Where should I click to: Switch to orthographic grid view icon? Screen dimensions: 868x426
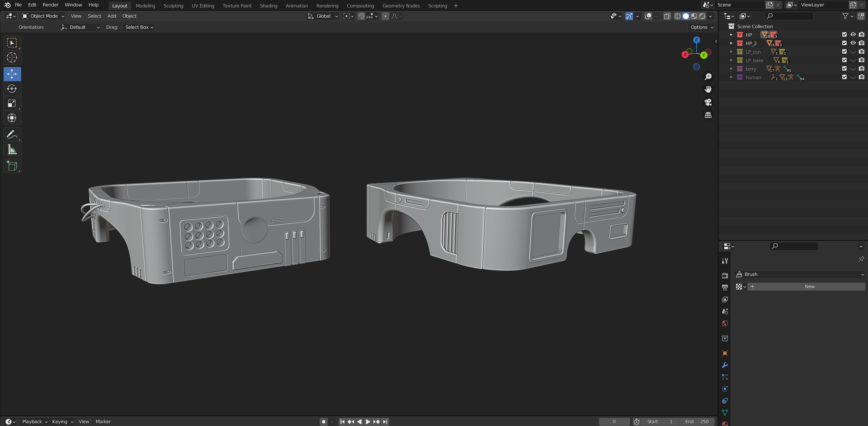point(708,115)
